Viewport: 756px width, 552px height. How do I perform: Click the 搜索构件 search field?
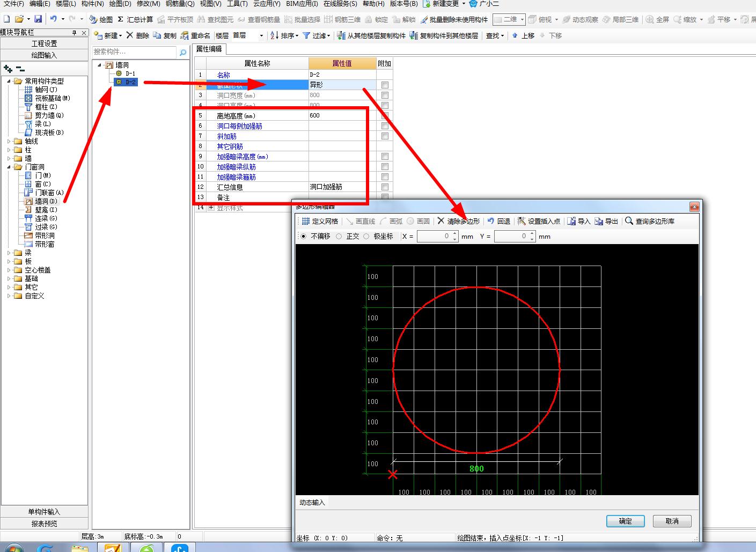134,52
